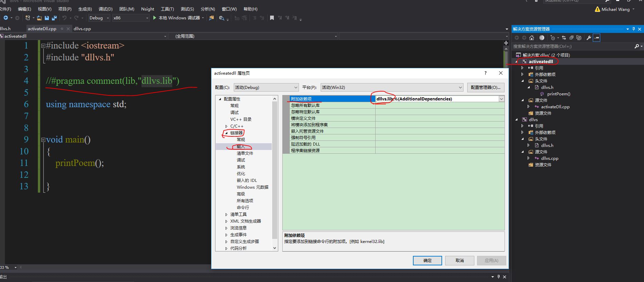Expand the 清单工具 node

click(x=226, y=214)
